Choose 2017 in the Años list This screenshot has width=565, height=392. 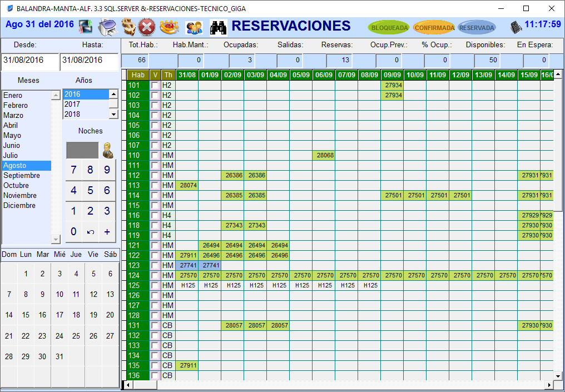coord(72,104)
